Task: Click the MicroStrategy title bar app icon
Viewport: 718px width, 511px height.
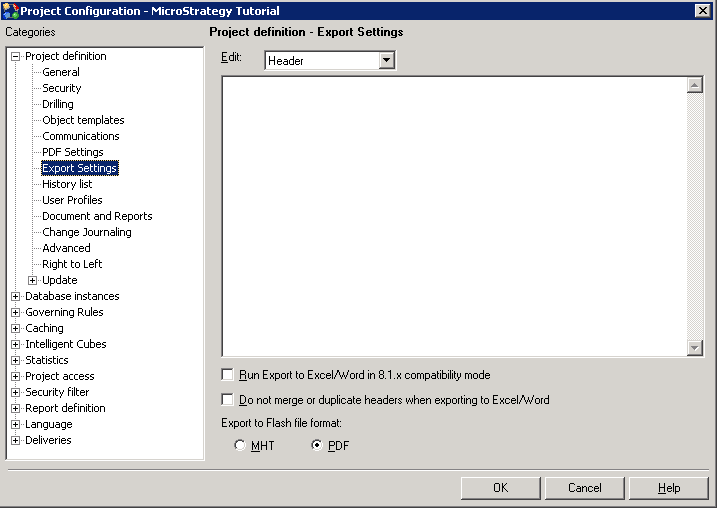Action: click(x=11, y=10)
